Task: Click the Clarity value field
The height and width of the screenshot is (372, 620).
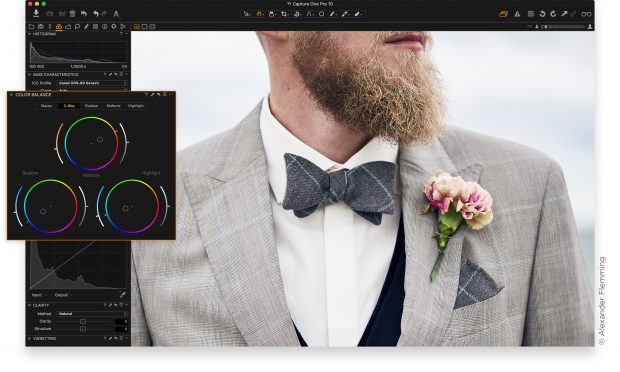Action: tap(121, 321)
